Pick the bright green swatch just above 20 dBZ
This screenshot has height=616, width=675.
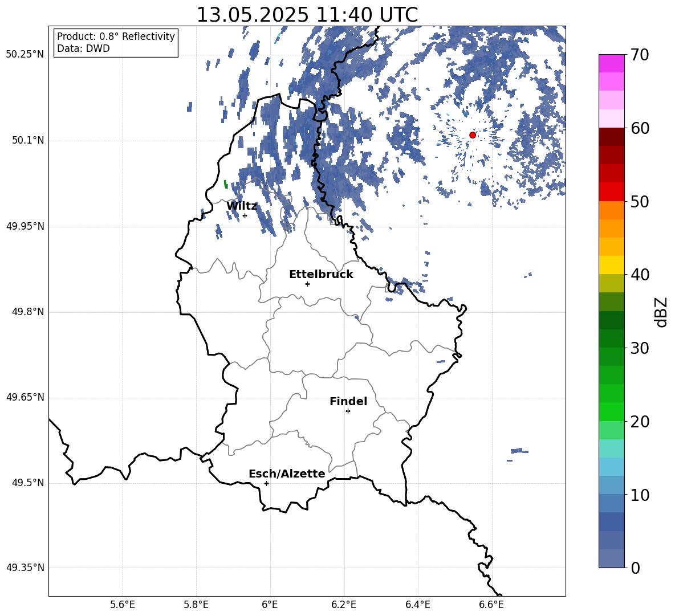tap(611, 411)
